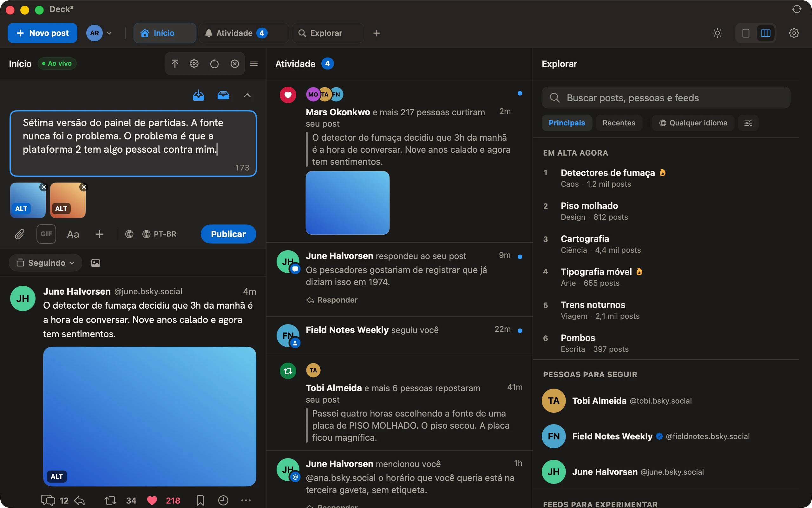Open app settings gear in top bar
The height and width of the screenshot is (508, 812).
pos(794,33)
